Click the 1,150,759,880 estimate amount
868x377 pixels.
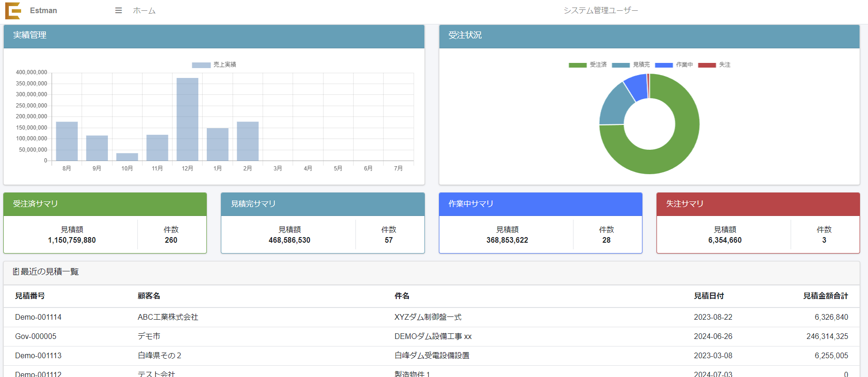(x=72, y=240)
